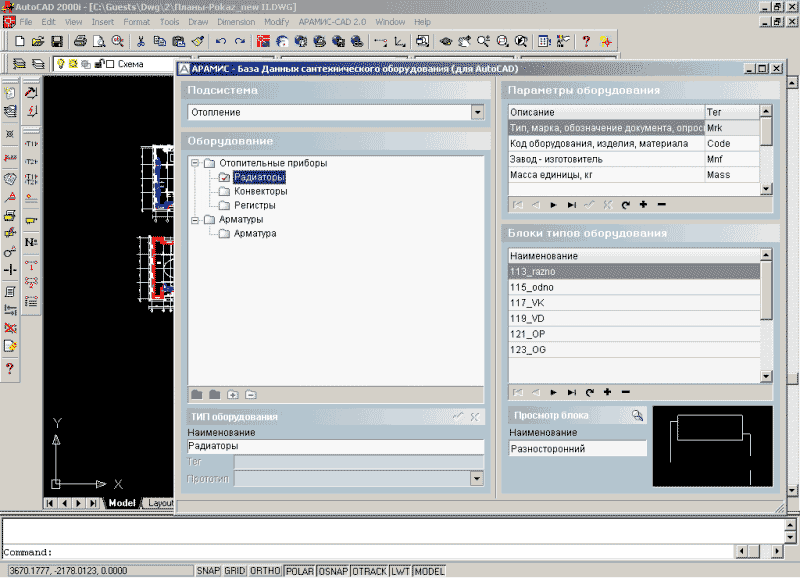This screenshot has height=578, width=800.
Task: Open the АРАМИС-CAD 2.0 menu
Action: coord(332,22)
